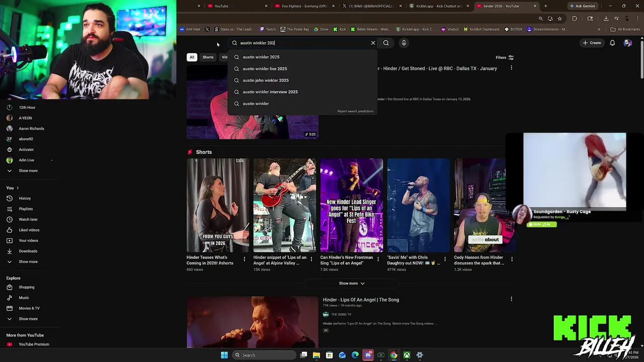Select the Shorts filter chip
The width and height of the screenshot is (644, 362).
tap(208, 57)
